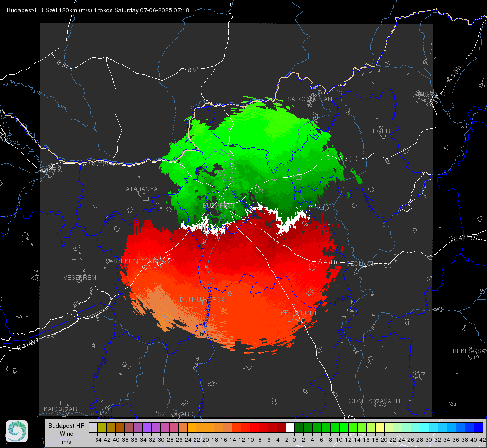
Task: Select the pink -30 to -28 legend swatch
Action: coord(165,427)
